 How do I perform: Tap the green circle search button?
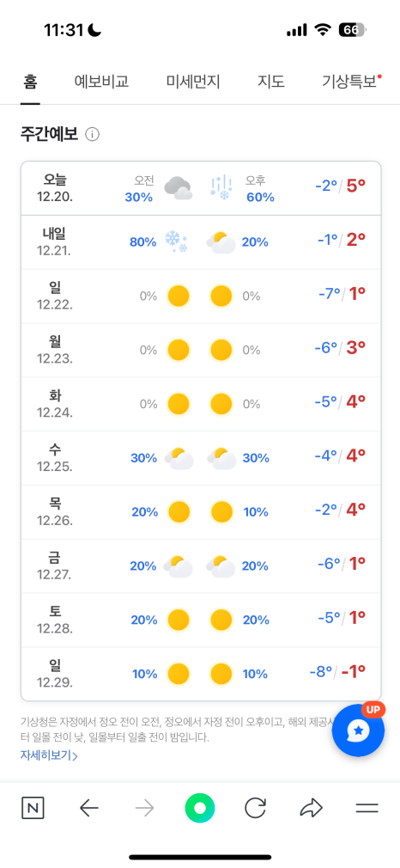click(x=200, y=809)
